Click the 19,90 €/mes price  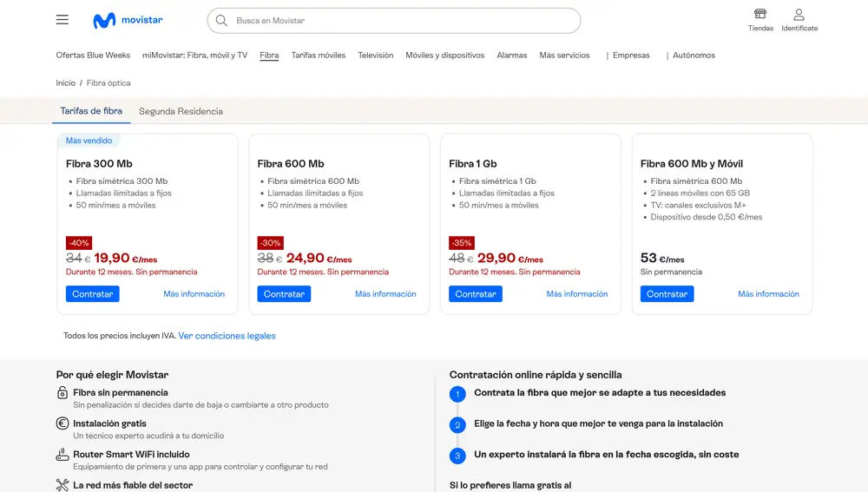(126, 259)
